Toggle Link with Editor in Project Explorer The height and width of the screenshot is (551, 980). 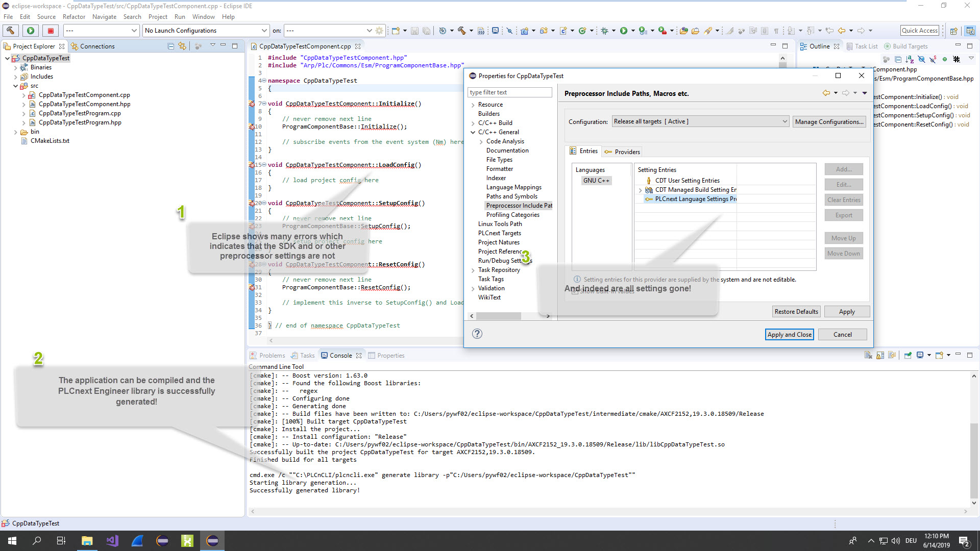[x=182, y=46]
